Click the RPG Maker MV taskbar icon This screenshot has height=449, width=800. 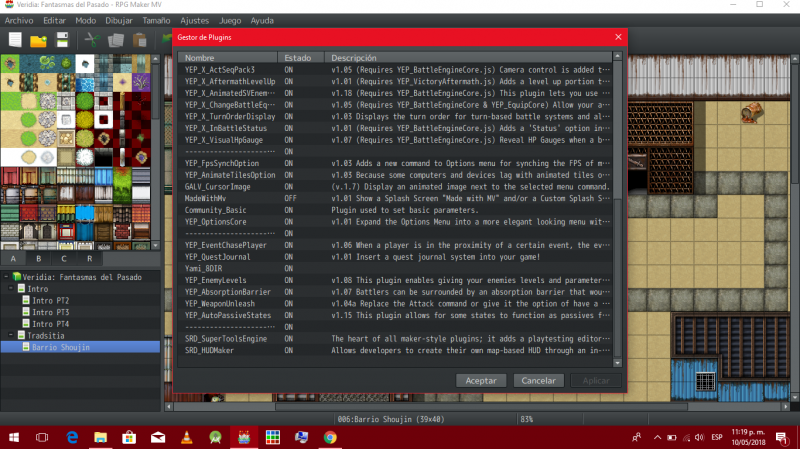(x=244, y=437)
